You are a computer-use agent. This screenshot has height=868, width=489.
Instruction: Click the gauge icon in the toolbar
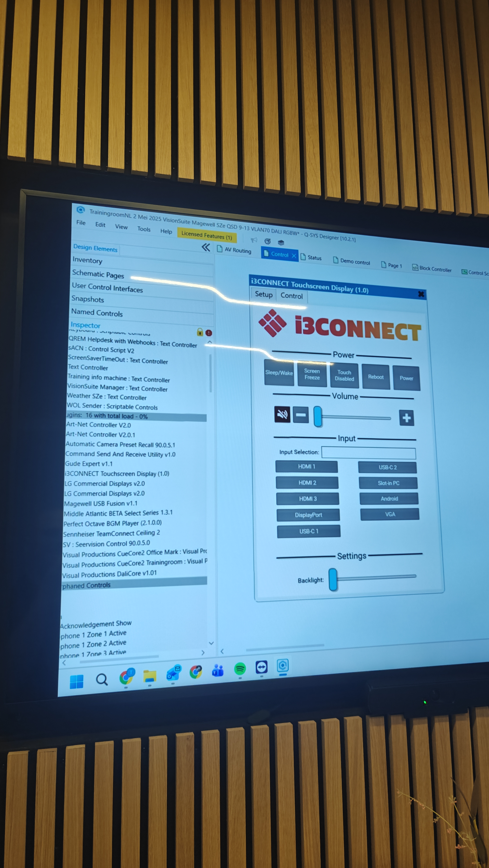268,241
